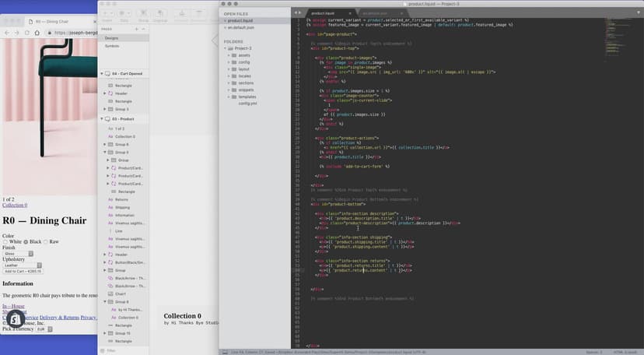
Task: Select the Black color radio button
Action: (x=26, y=242)
